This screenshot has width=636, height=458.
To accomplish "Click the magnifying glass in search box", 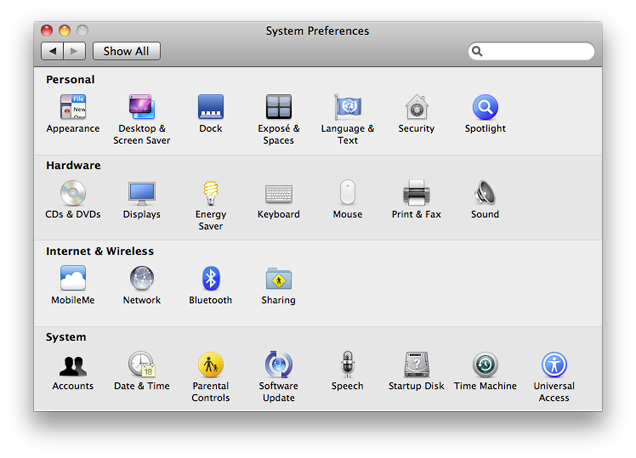I will pyautogui.click(x=477, y=51).
